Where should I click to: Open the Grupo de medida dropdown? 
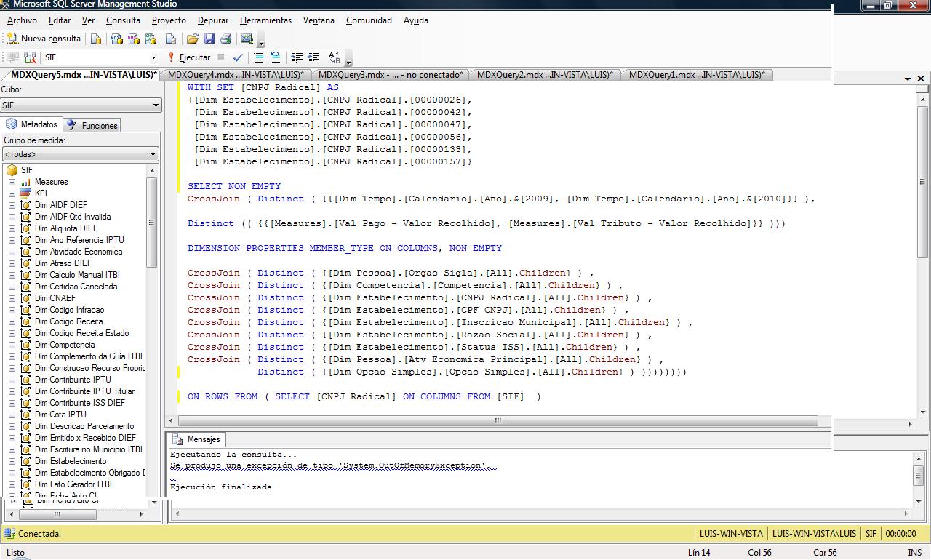click(x=153, y=154)
